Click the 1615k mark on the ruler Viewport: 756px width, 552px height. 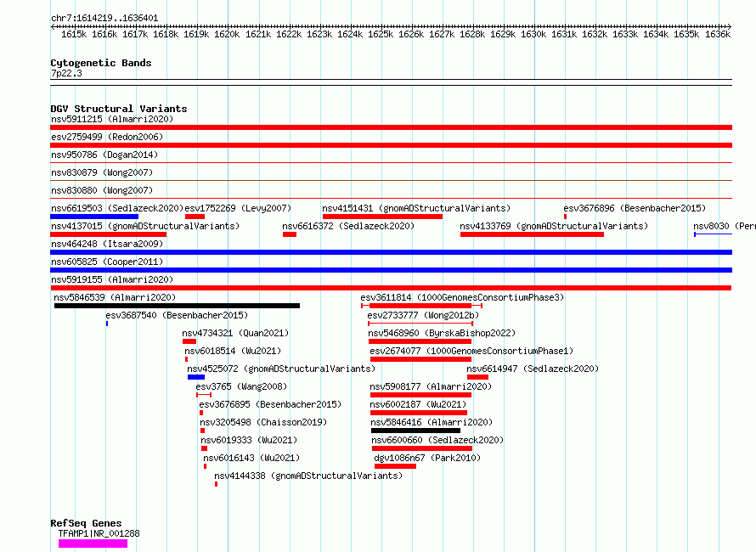pos(74,34)
